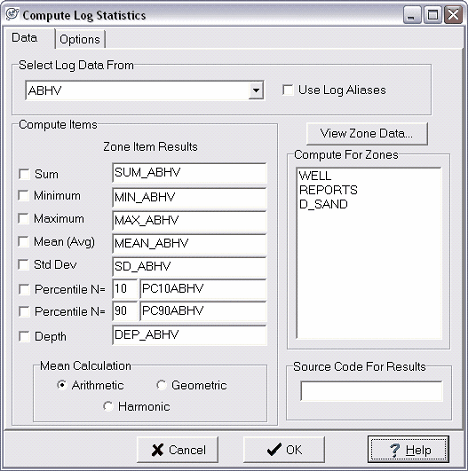Viewport: 470px width, 473px height.
Task: Toggle the Use Log Aliases checkbox
Action: click(288, 90)
